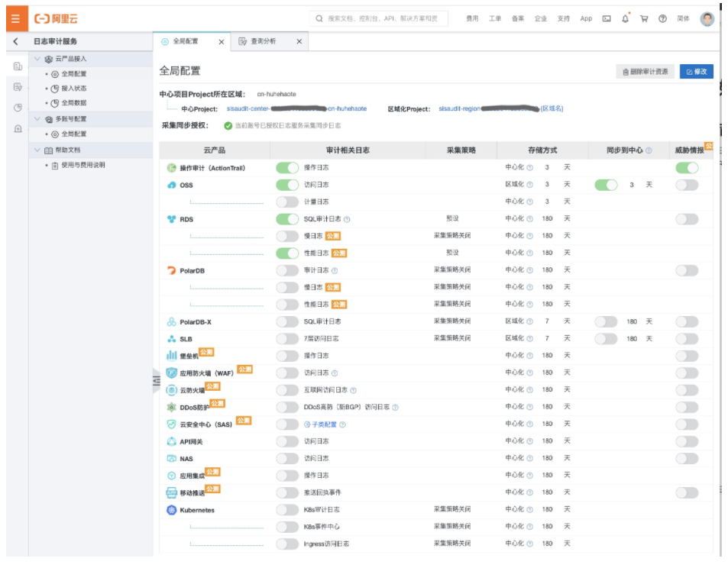
Task: Select 全局数据 in the sidebar
Action: pos(74,103)
